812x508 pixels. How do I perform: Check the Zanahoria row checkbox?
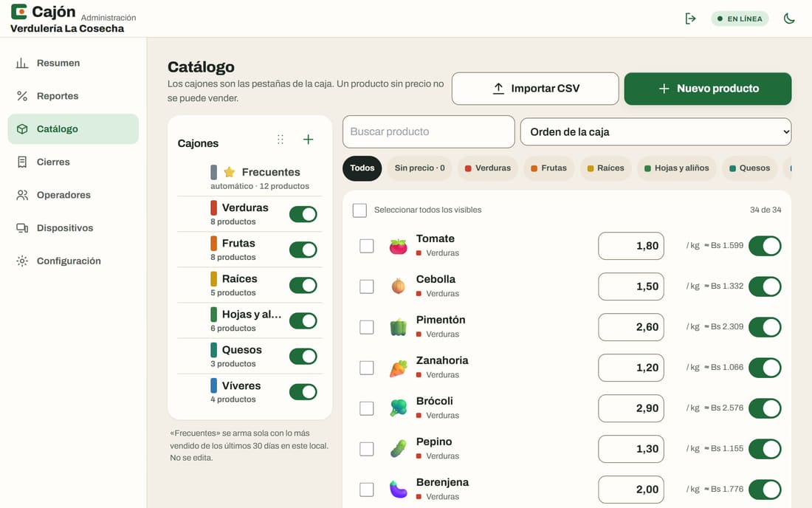[367, 368]
